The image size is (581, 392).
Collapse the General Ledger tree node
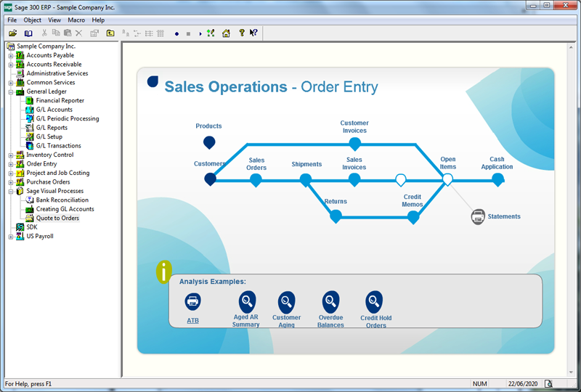pyautogui.click(x=11, y=92)
